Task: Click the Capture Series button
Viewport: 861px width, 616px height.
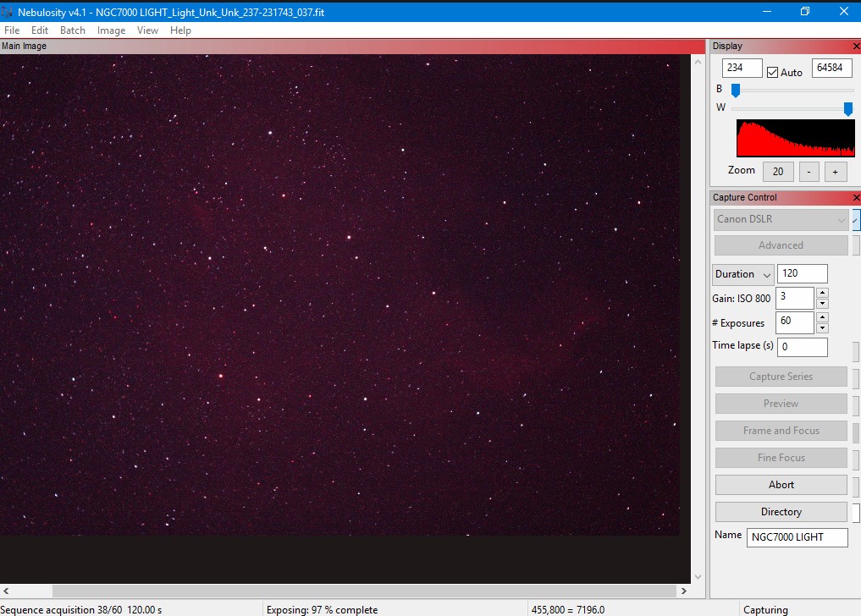Action: point(781,377)
